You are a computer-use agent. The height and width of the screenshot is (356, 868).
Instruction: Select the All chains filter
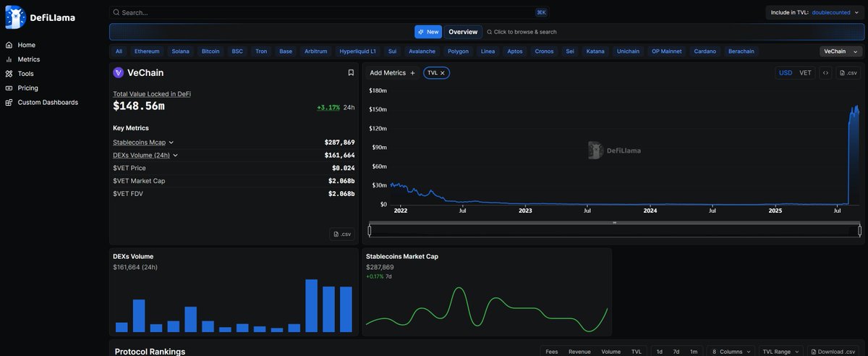click(119, 51)
